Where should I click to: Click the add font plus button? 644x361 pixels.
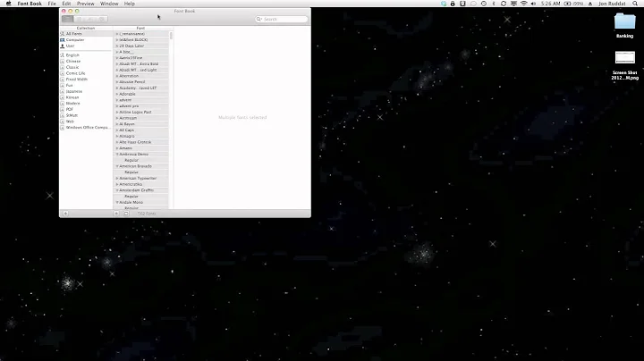[x=116, y=214]
